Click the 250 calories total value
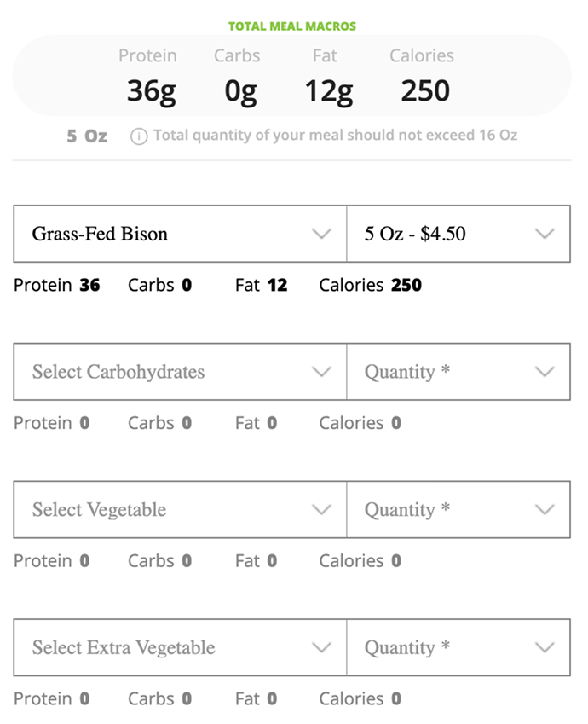 tap(424, 88)
